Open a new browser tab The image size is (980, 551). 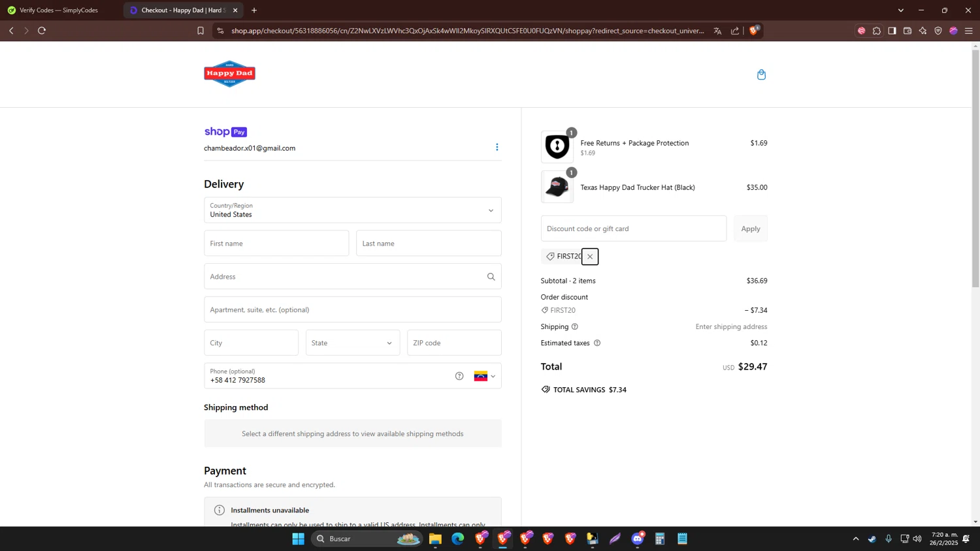(x=254, y=10)
